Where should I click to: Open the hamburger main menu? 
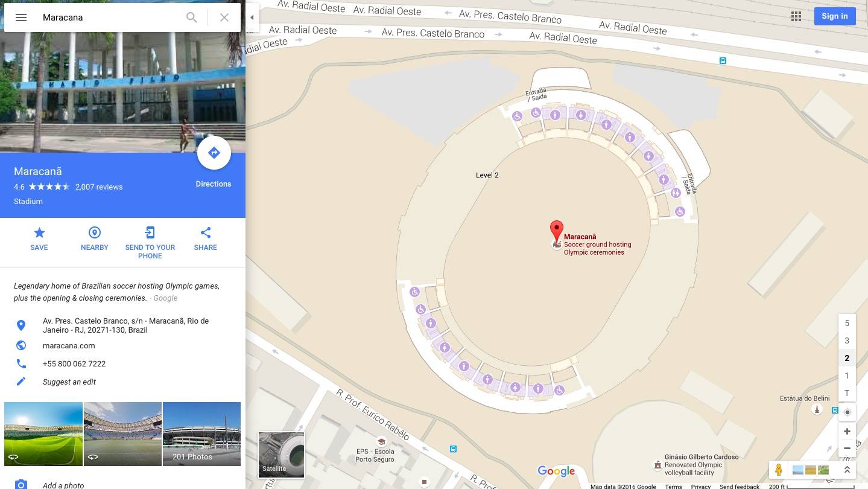[21, 18]
